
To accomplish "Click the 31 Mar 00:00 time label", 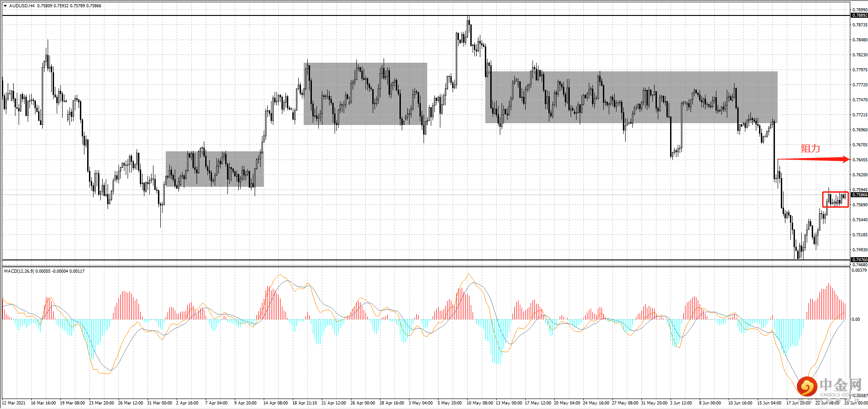I will [159, 403].
